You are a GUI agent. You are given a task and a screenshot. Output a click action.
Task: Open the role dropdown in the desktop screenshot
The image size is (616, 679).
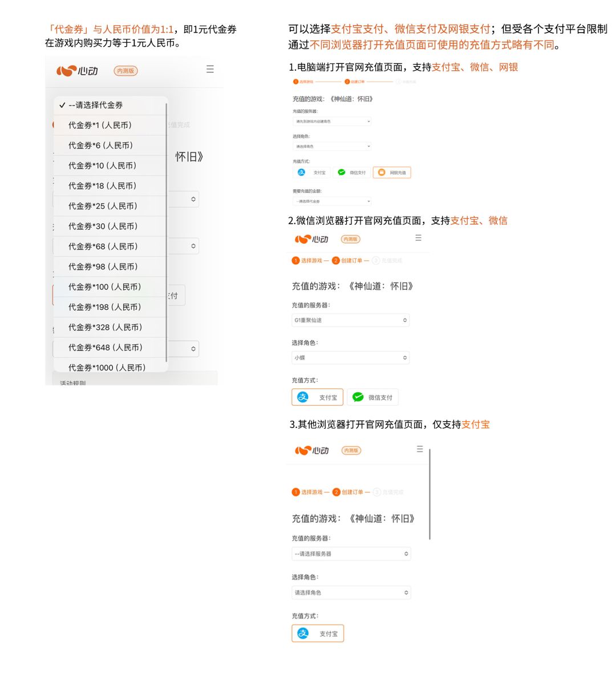332,147
